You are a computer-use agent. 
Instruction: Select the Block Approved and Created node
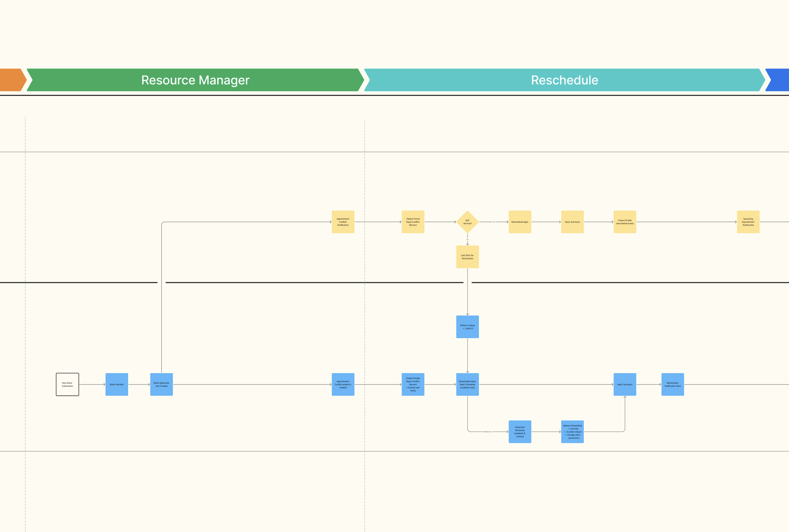(x=162, y=385)
